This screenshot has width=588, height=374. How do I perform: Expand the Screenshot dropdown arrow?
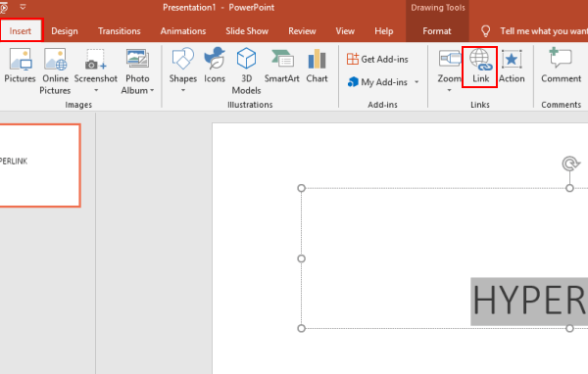click(x=96, y=90)
